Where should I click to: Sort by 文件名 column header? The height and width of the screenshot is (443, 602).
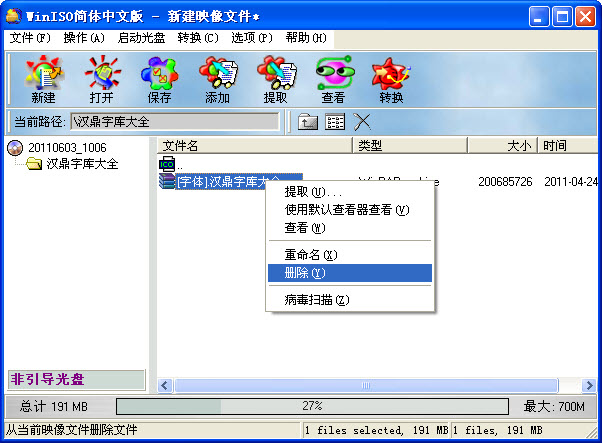255,145
